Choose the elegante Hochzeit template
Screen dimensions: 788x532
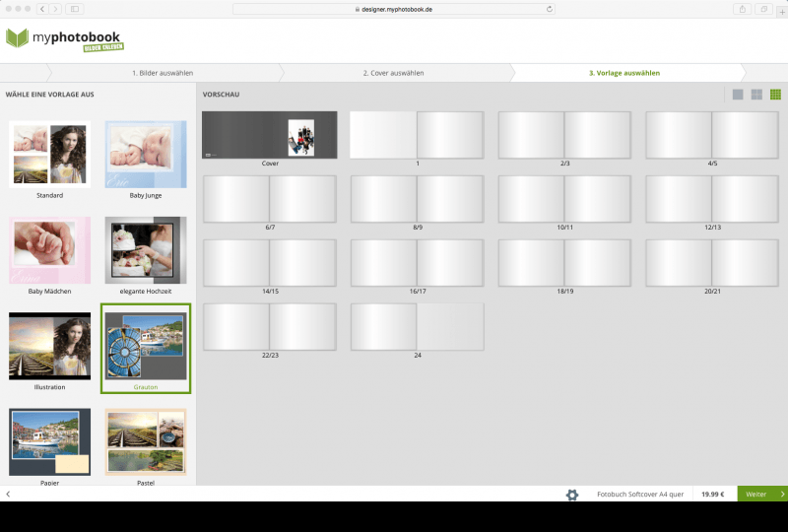[146, 255]
